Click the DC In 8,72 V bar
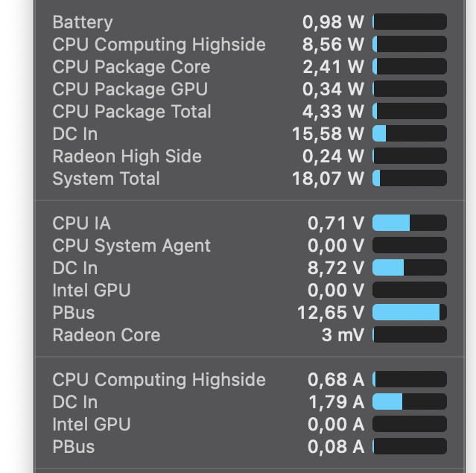 click(409, 268)
